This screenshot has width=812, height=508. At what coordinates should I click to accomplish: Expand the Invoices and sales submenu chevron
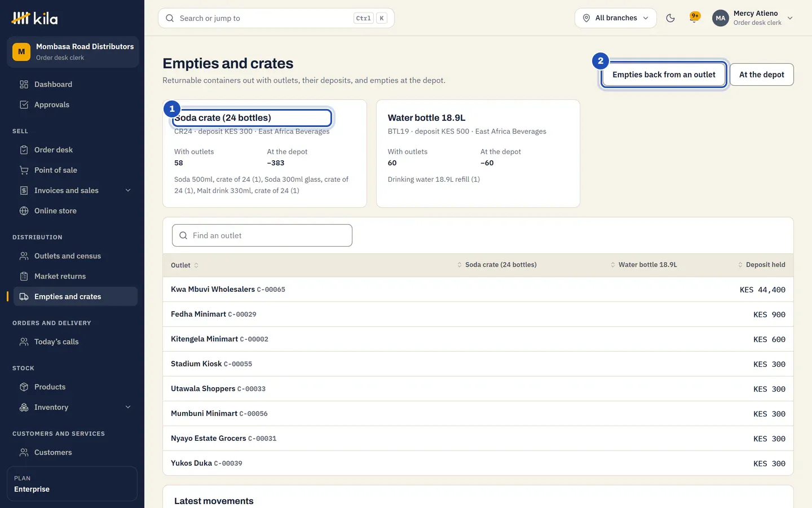pos(128,191)
